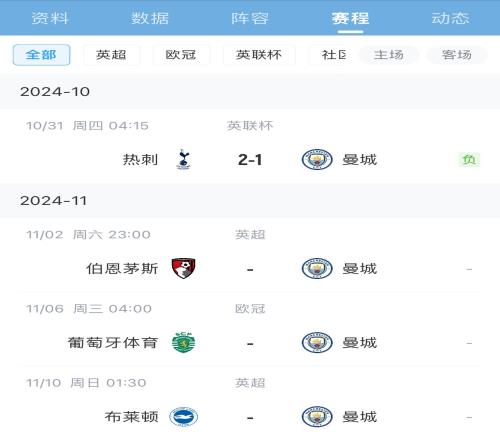Click Man City crest in Bournemouth match
The width and height of the screenshot is (500, 440).
pyautogui.click(x=317, y=268)
